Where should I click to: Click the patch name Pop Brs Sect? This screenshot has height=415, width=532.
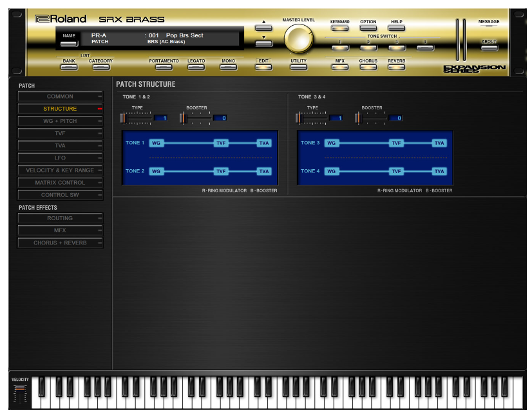pos(185,35)
